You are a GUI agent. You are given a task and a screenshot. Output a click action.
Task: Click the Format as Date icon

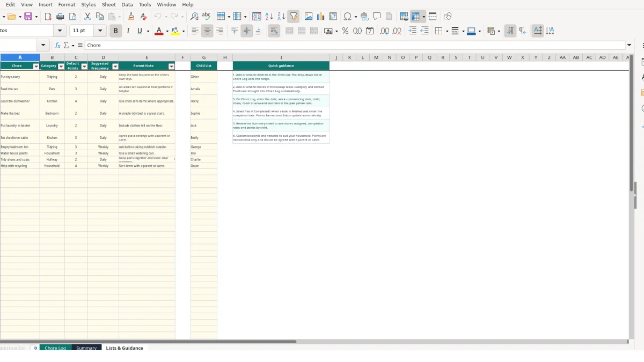click(370, 31)
